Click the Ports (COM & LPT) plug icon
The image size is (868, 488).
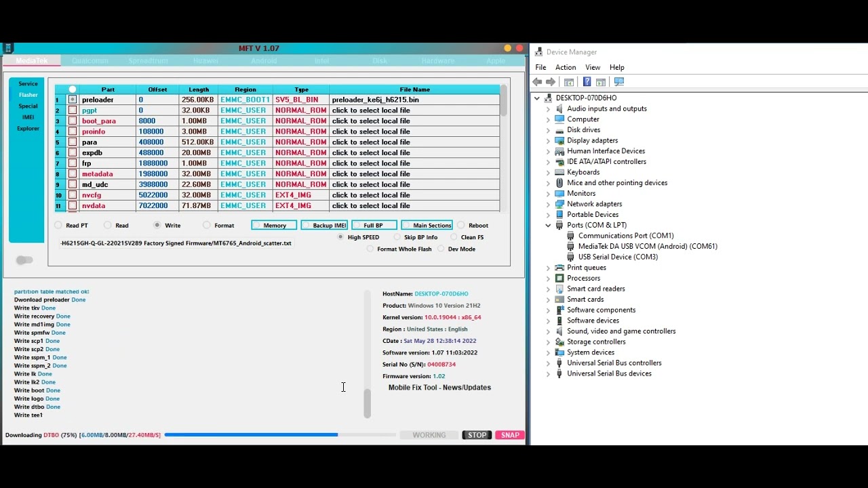pyautogui.click(x=559, y=225)
